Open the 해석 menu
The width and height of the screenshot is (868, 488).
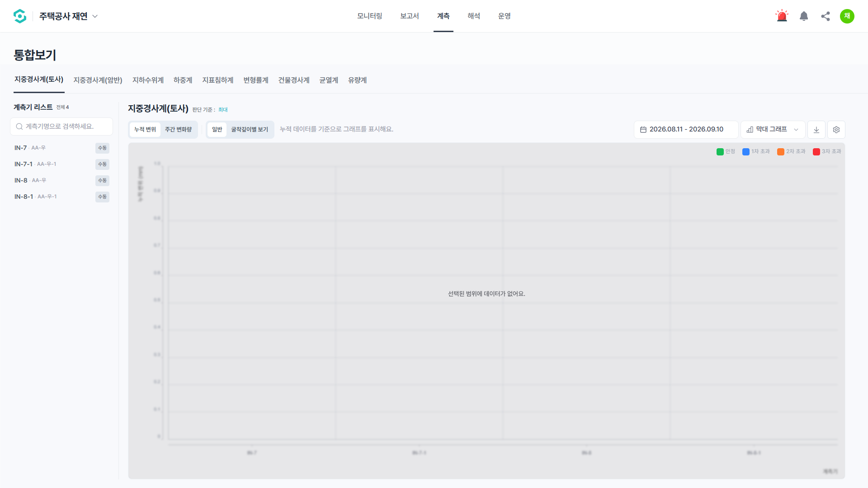474,16
